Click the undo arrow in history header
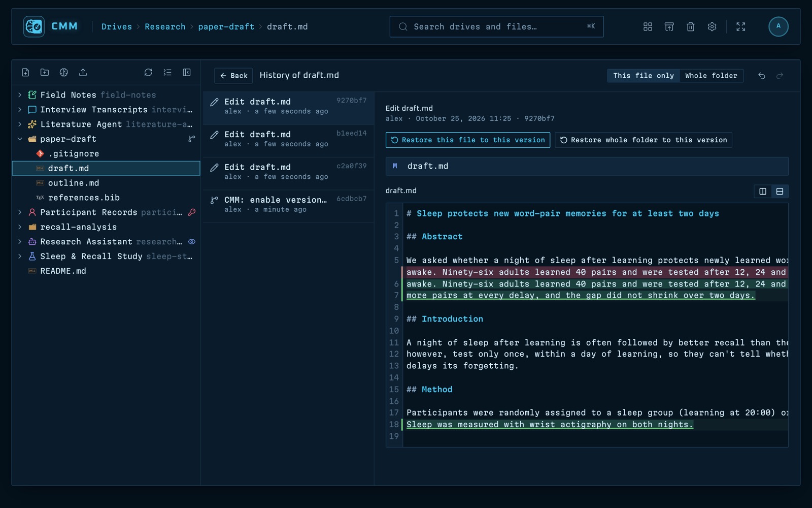The image size is (812, 508). [x=762, y=76]
